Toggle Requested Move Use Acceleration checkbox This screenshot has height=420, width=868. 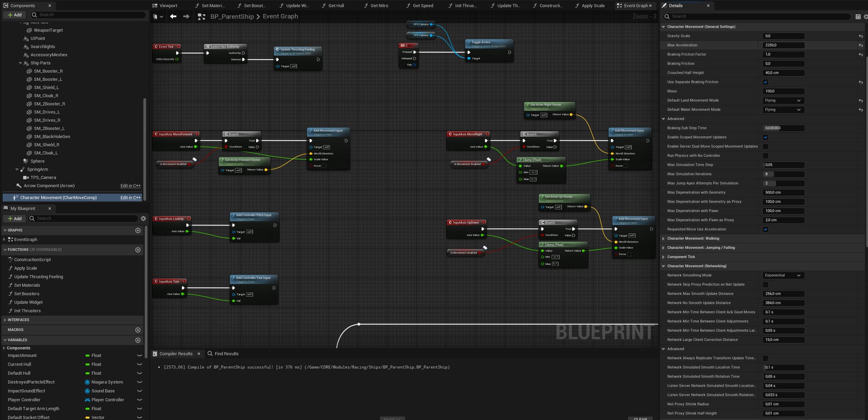click(x=765, y=229)
